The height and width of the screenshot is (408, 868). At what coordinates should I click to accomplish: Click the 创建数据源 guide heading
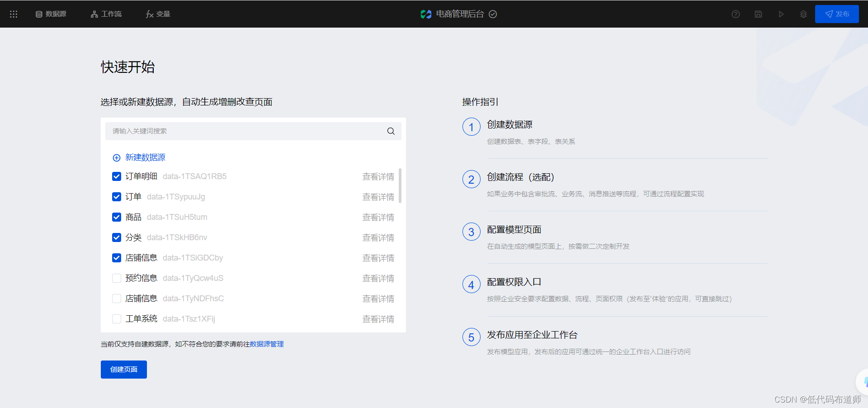(x=509, y=124)
